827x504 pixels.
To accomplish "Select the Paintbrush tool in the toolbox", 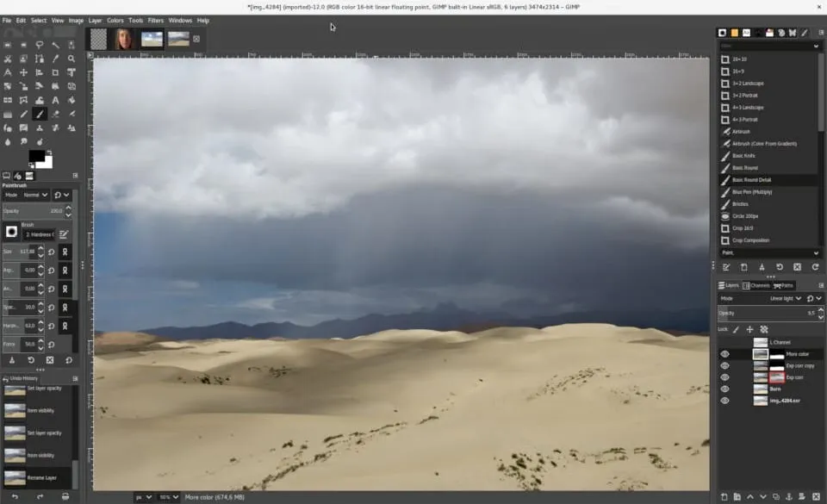I will tap(39, 114).
